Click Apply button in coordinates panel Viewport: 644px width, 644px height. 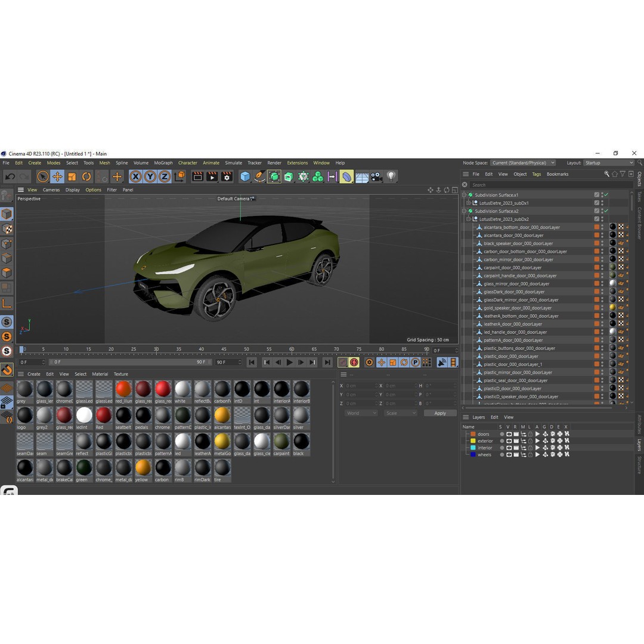[x=440, y=413]
